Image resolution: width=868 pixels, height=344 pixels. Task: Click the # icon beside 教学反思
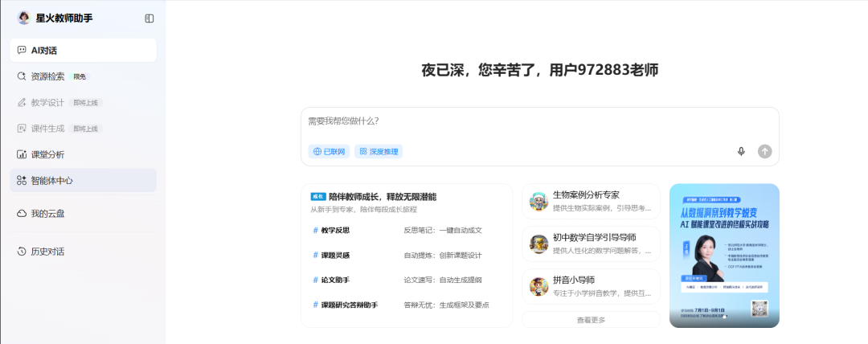pyautogui.click(x=316, y=230)
